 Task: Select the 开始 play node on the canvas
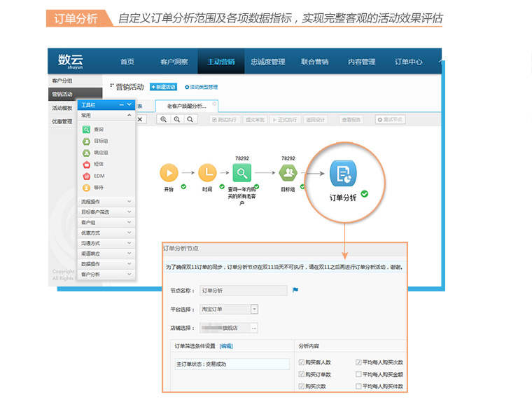click(x=169, y=173)
